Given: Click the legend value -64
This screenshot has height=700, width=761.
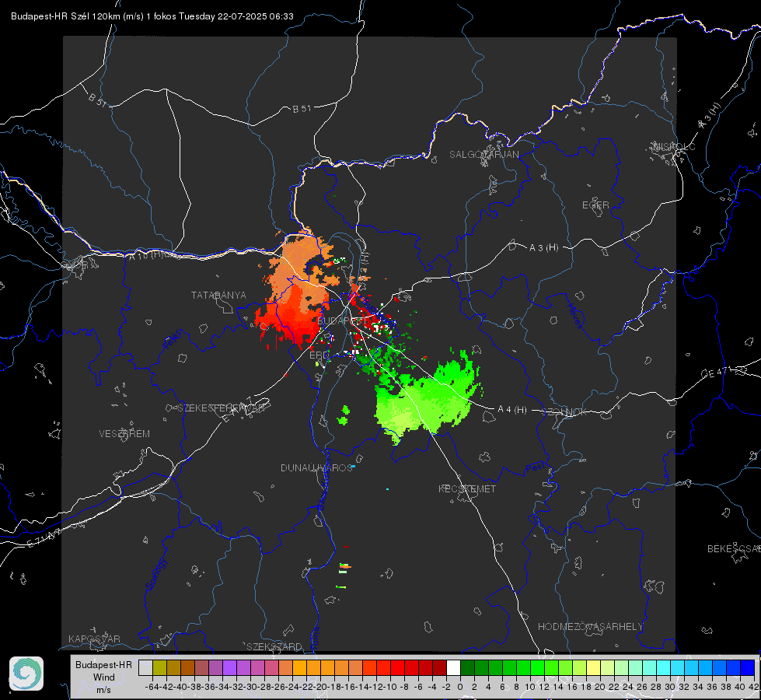Looking at the screenshot, I should tap(152, 687).
